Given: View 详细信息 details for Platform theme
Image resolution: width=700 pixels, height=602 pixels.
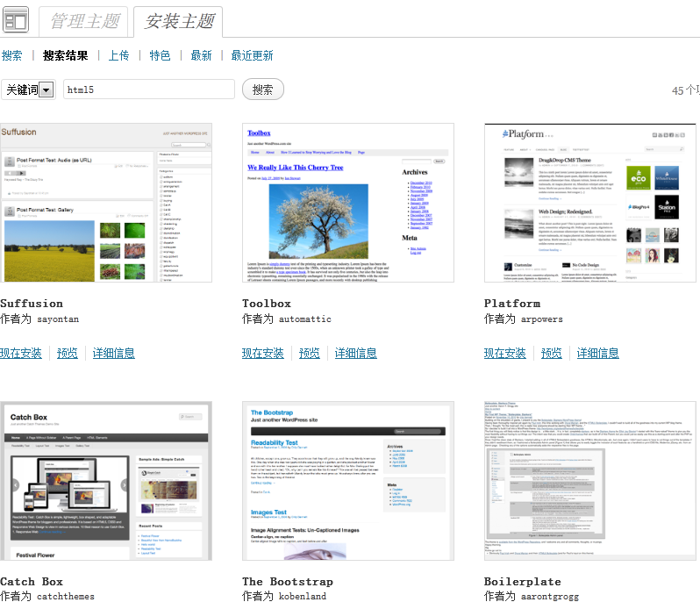Looking at the screenshot, I should [597, 353].
